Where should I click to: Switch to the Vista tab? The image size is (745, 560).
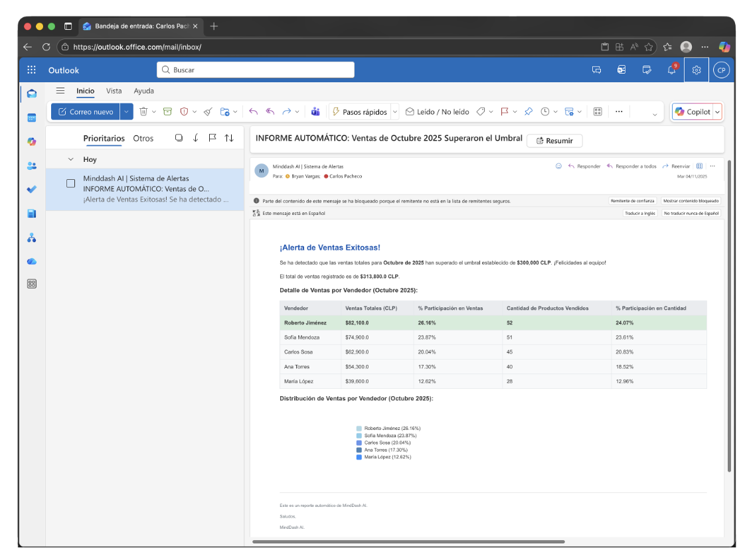[x=114, y=91]
